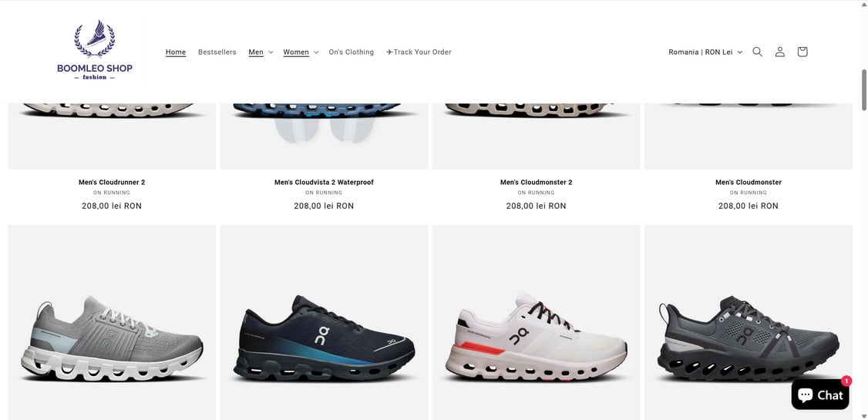This screenshot has height=420, width=868.
Task: Select the navy blue gradient sneaker thumbnail
Action: (324, 322)
